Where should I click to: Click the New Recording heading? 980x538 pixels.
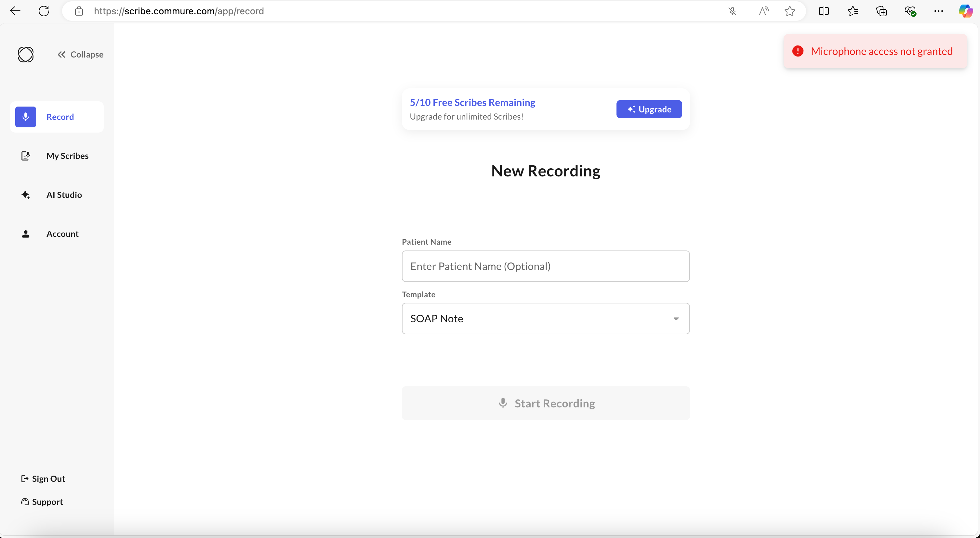[x=546, y=171]
